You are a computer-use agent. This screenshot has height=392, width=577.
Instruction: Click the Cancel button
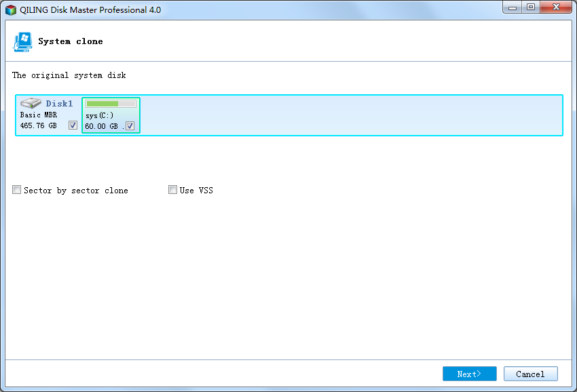(531, 374)
